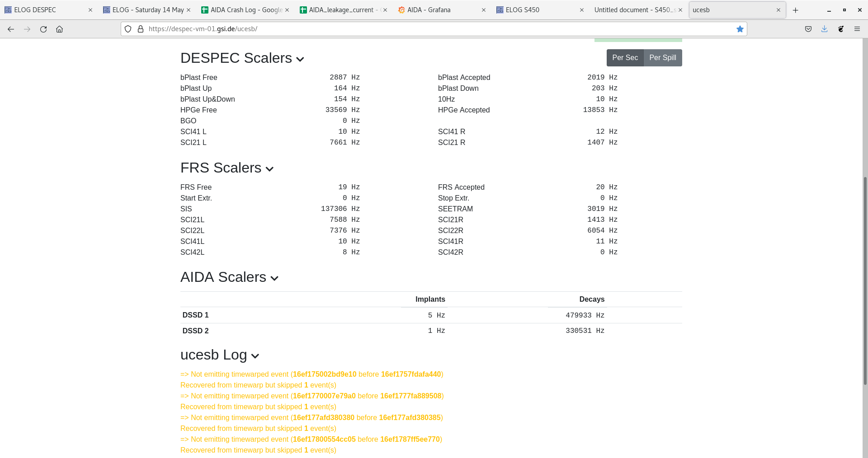Collapse the DESPEC Scalers section
The height and width of the screenshot is (458, 868).
tap(300, 59)
